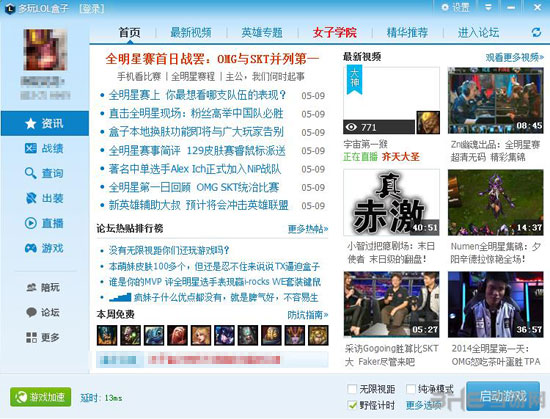Select the first free champion icon

107,335
